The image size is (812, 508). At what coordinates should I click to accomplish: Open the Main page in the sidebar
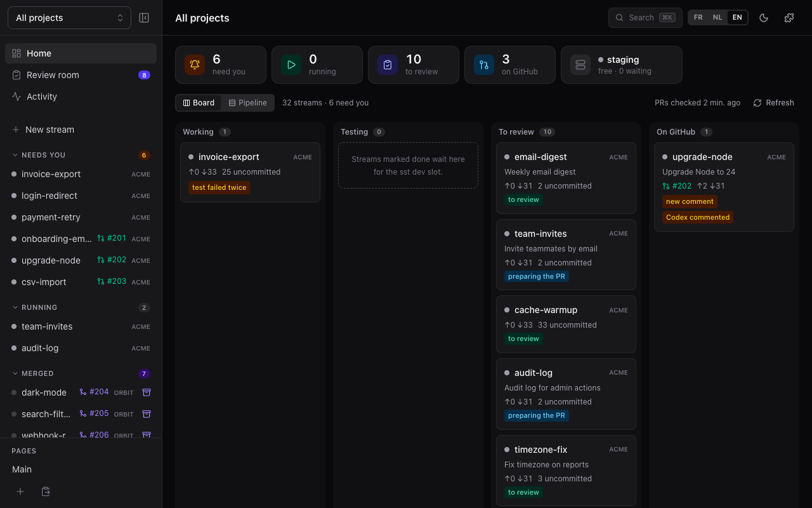[x=81, y=469]
